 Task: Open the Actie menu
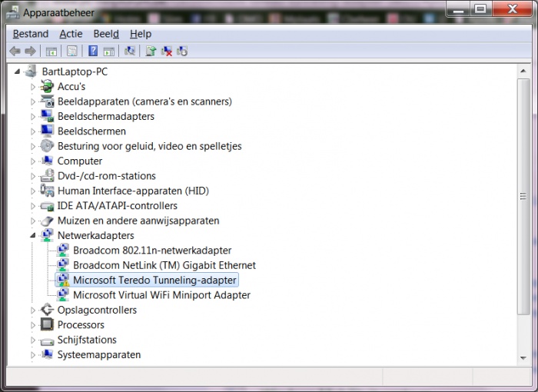tap(71, 34)
